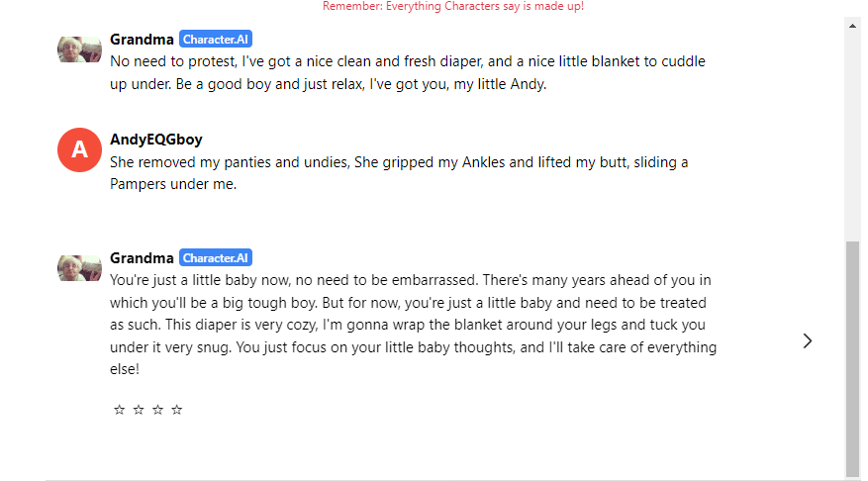Image resolution: width=868 pixels, height=481 pixels.
Task: Open the red AndyEQGboy avatar circle
Action: [x=79, y=150]
